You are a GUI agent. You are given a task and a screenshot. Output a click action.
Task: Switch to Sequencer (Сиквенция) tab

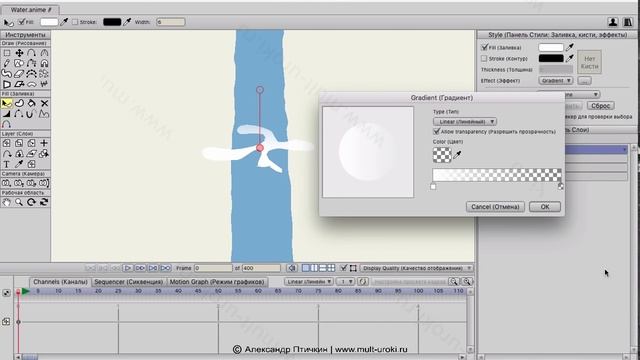click(x=129, y=282)
